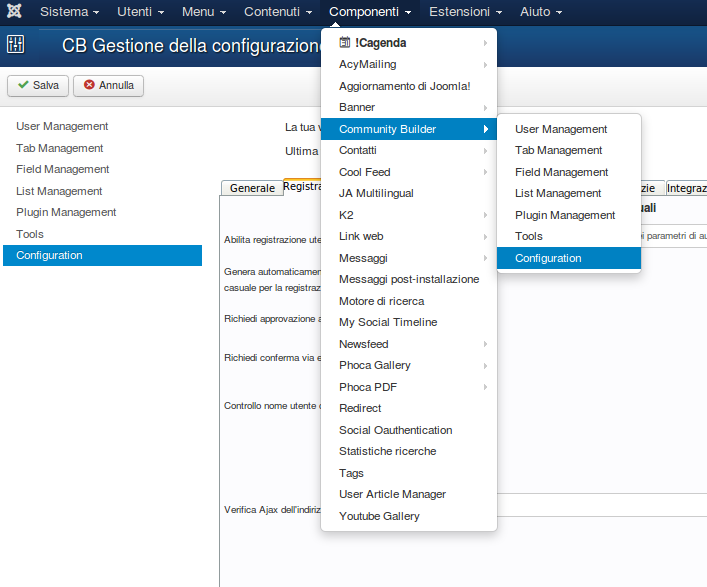Expand the Community Builder submenu arrow

tap(485, 129)
